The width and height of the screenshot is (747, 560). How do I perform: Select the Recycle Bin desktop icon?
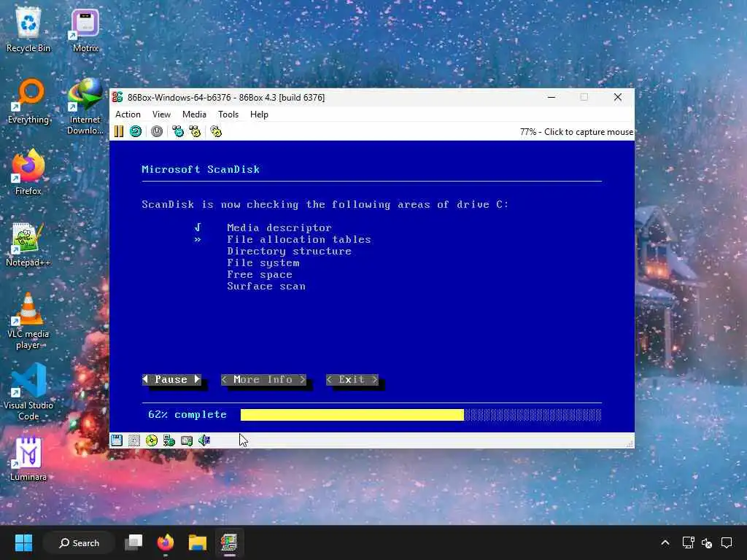(28, 30)
